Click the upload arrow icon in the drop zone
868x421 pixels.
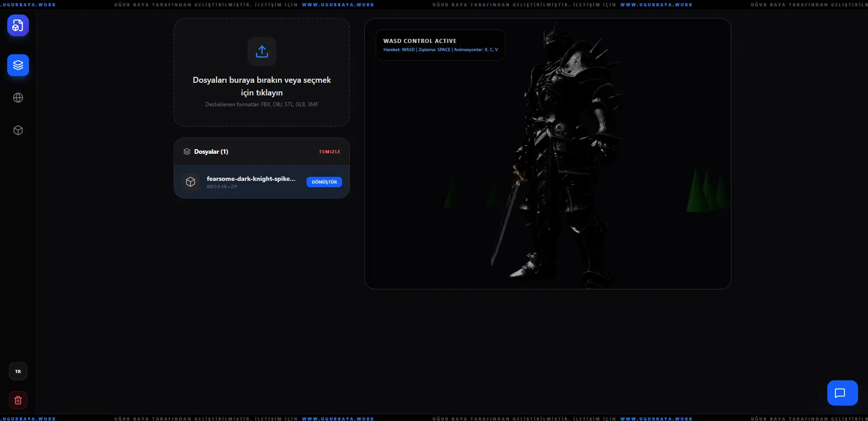[x=262, y=52]
